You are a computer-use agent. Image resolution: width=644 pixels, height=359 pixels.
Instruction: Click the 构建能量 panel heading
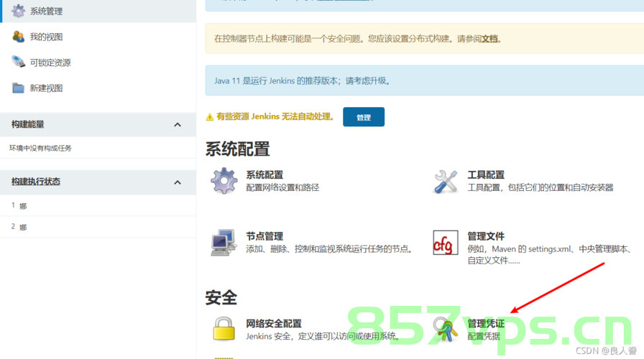pyautogui.click(x=27, y=124)
